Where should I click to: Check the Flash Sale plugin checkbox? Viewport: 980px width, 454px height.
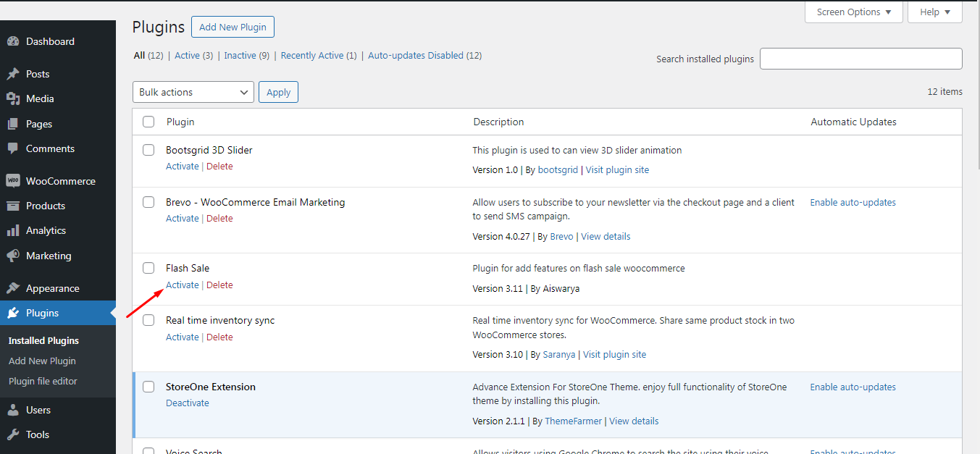pyautogui.click(x=148, y=268)
